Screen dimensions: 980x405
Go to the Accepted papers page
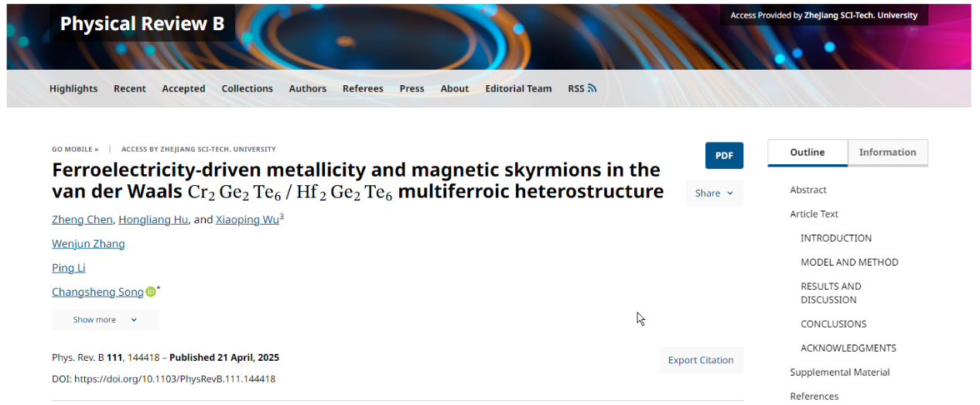(183, 88)
